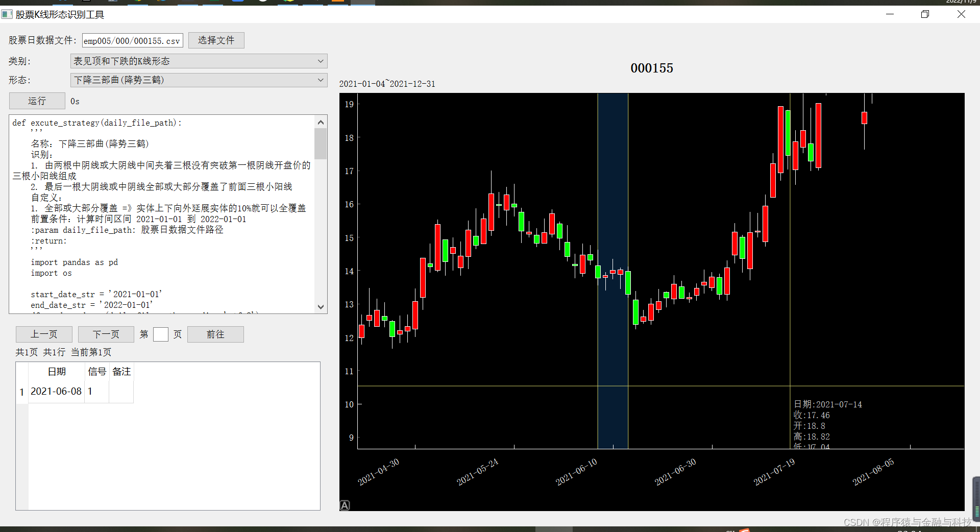Viewport: 980px width, 532px height.
Task: Select table cell 2021-06-08
Action: [x=56, y=392]
